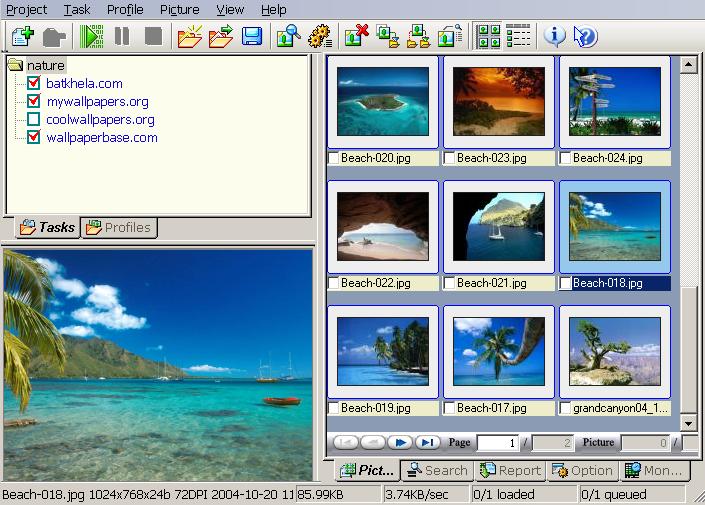Tick the checkbox for Beach-020.jpg
This screenshot has height=505, width=705.
click(334, 158)
